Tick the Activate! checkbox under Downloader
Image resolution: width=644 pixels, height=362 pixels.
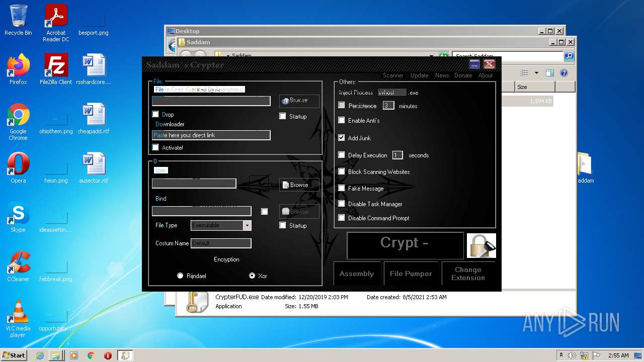pos(155,148)
